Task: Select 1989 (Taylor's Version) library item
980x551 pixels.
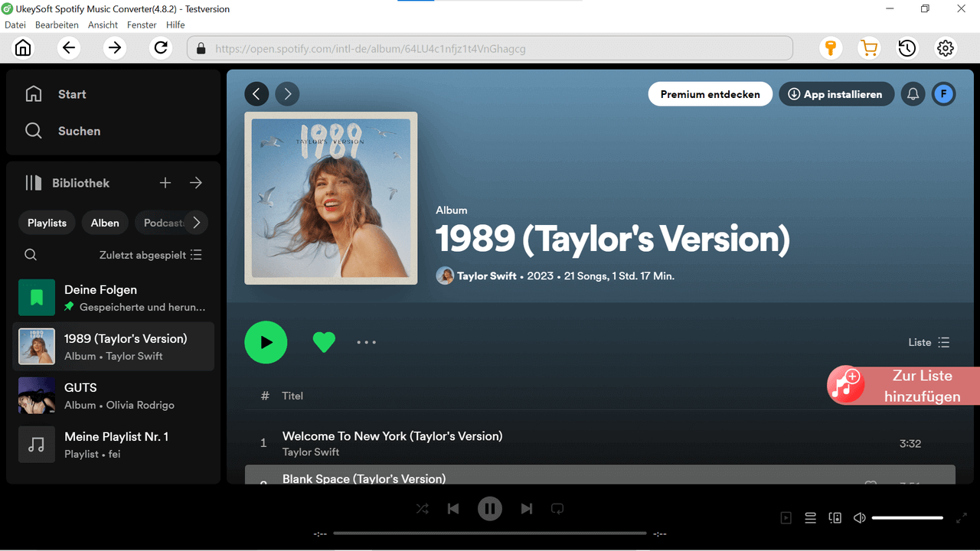Action: 113,347
